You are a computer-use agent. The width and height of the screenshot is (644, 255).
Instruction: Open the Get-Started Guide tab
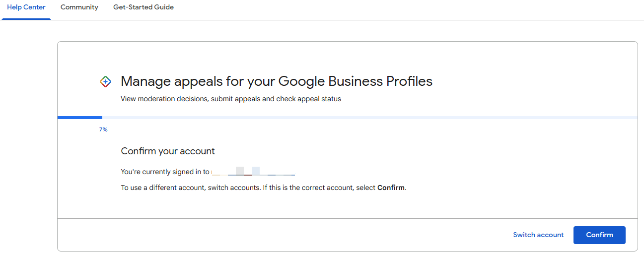(x=143, y=7)
